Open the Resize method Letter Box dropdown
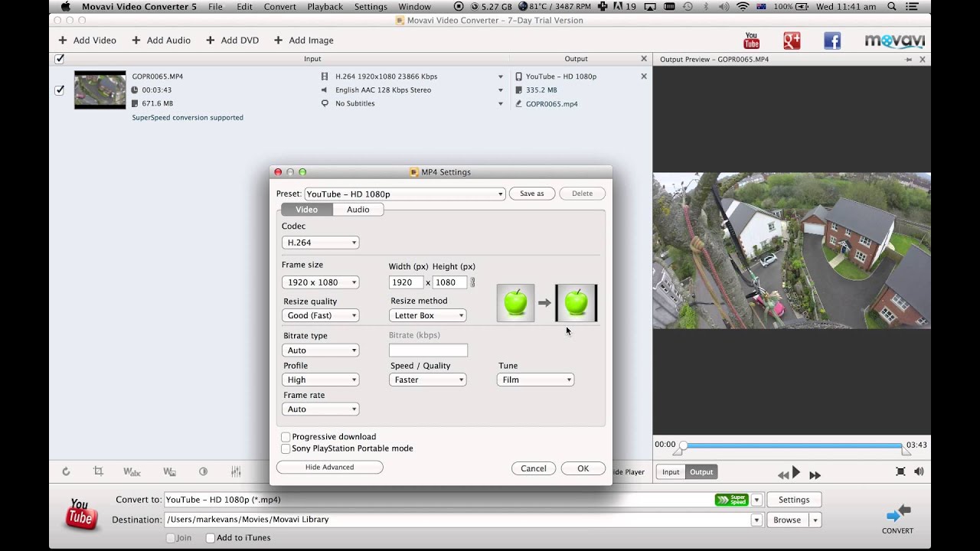Viewport: 980px width, 551px height. click(x=427, y=315)
